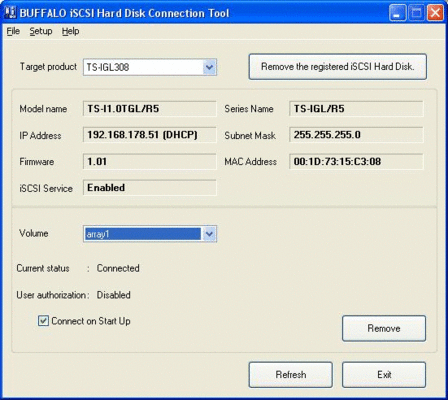Open the Help menu
The image size is (448, 400).
click(x=70, y=31)
